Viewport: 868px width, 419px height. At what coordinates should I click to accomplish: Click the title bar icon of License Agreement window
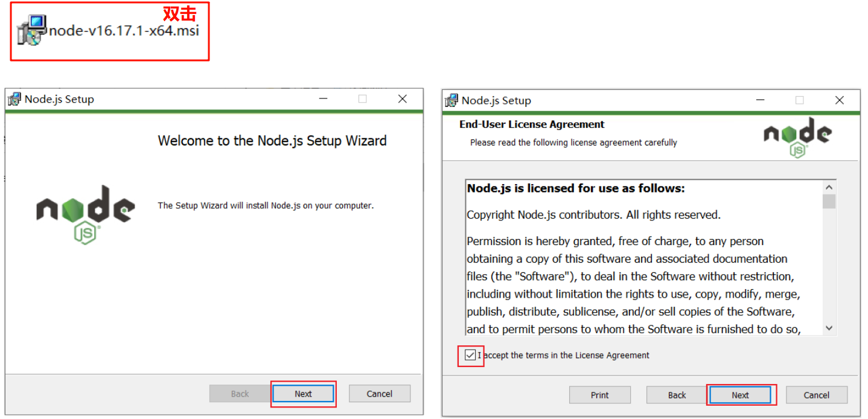pos(452,100)
